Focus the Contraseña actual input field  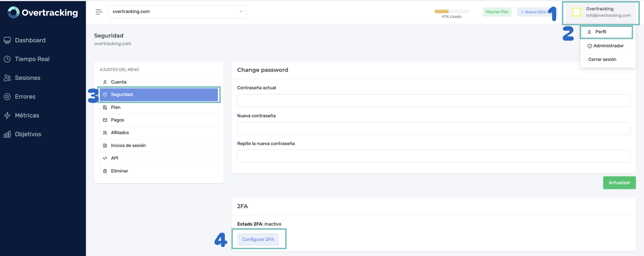[433, 101]
